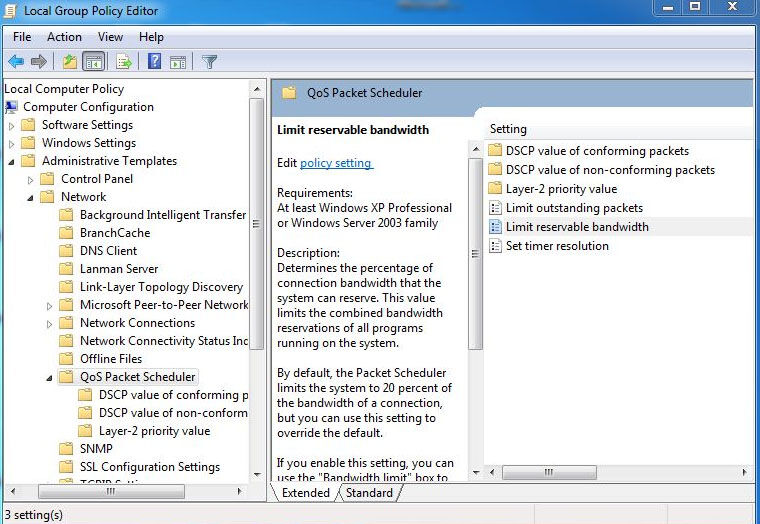Click the Back arrow toolbar icon
760x524 pixels.
(x=16, y=62)
